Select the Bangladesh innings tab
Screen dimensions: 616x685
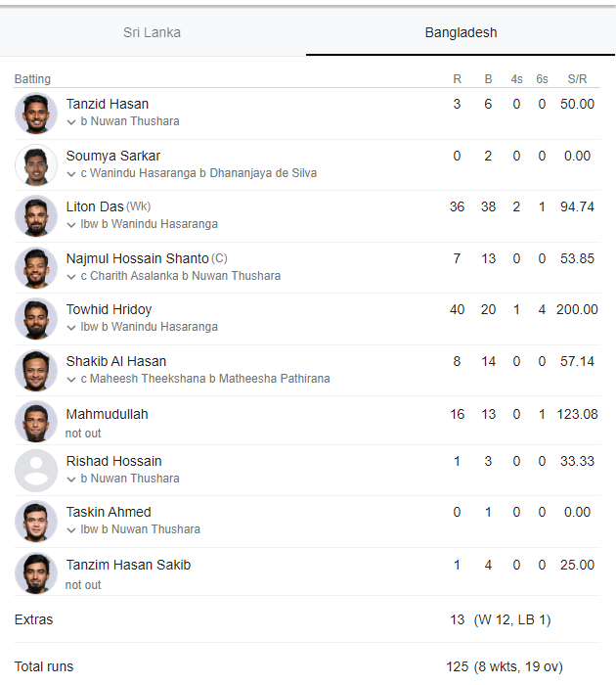click(461, 32)
